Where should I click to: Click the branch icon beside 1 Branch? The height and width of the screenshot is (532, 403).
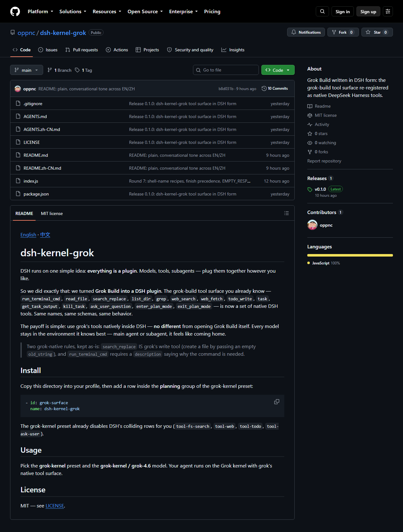(x=50, y=70)
